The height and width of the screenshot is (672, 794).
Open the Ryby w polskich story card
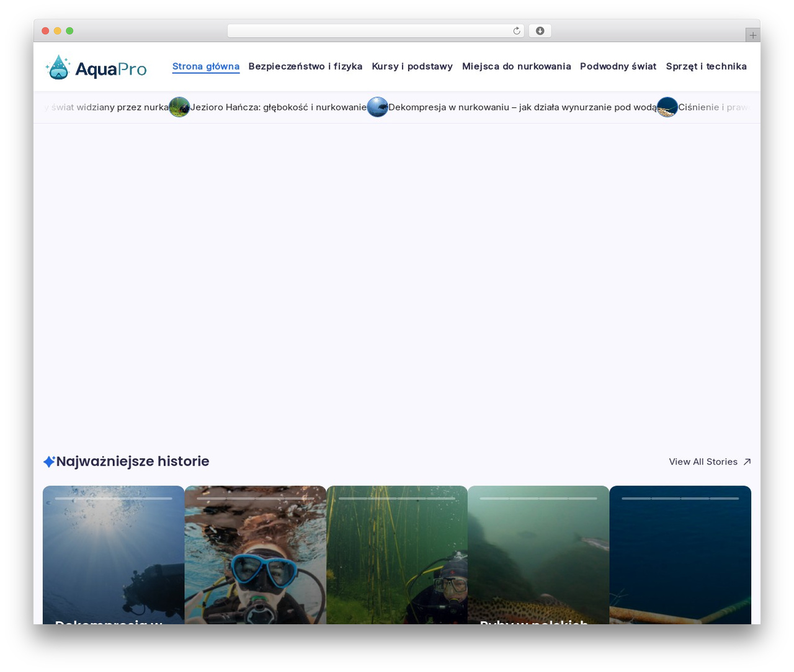click(538, 555)
